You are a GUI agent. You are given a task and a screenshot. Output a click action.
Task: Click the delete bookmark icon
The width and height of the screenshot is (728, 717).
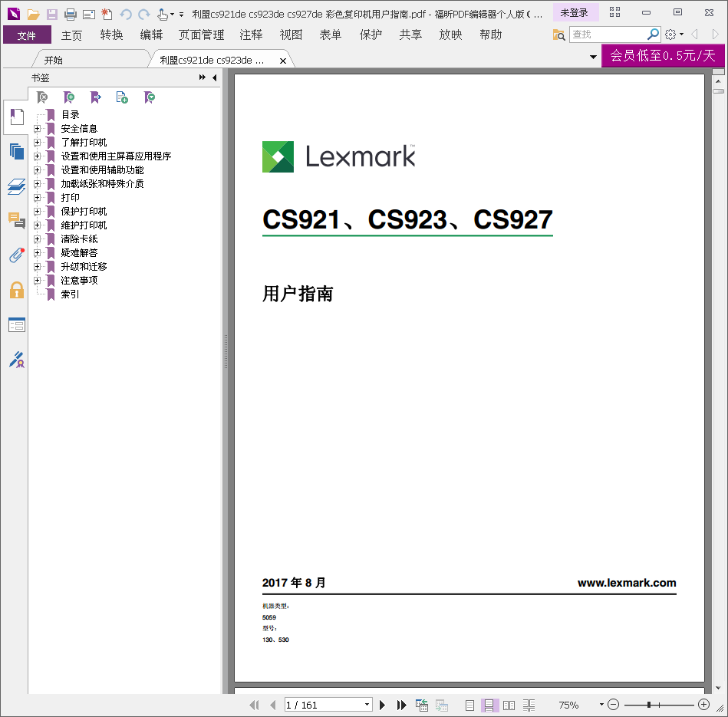pos(42,97)
